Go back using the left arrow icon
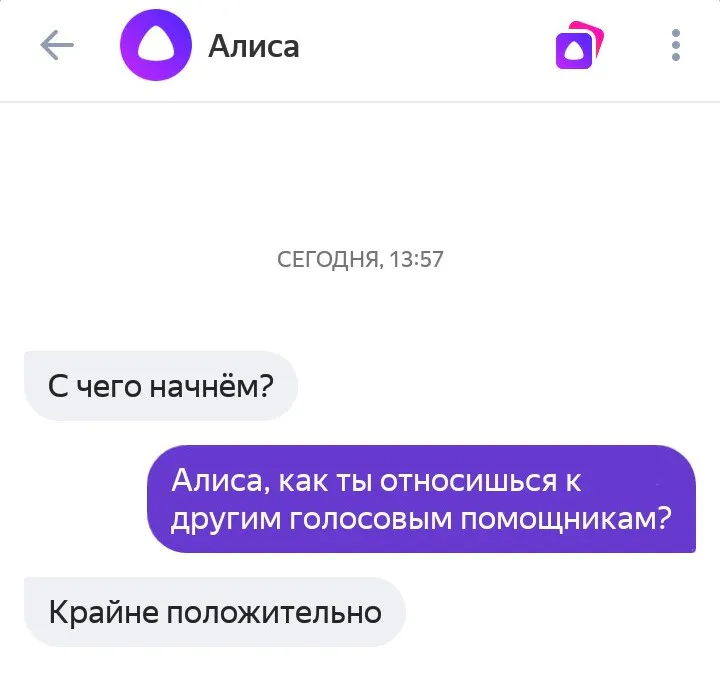Screen dimensions: 720x684 pyautogui.click(x=57, y=45)
